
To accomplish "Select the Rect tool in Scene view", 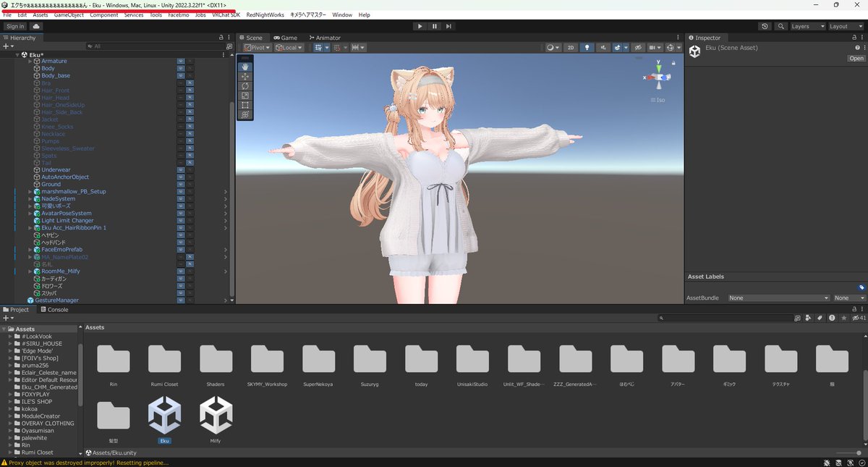I will [244, 104].
